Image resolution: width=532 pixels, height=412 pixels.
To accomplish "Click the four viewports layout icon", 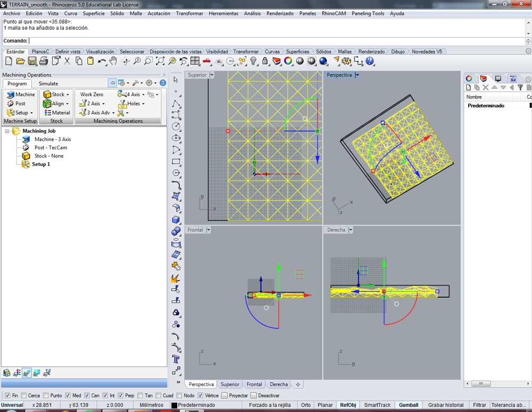I will coord(195,61).
